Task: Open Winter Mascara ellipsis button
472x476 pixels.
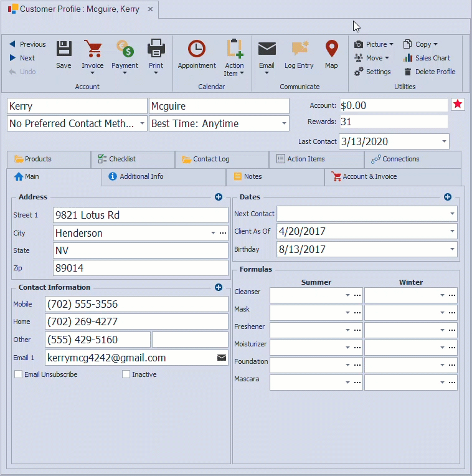Action: [x=452, y=382]
